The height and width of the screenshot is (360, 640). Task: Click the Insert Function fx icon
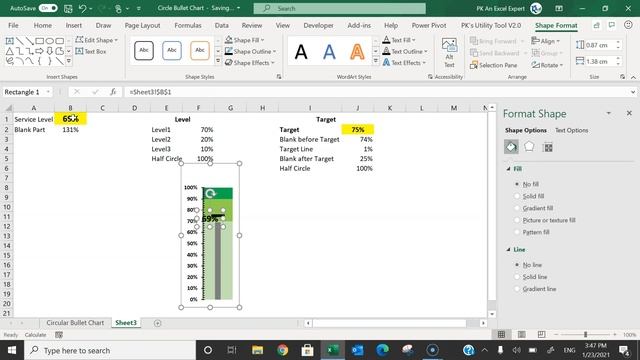pyautogui.click(x=113, y=92)
